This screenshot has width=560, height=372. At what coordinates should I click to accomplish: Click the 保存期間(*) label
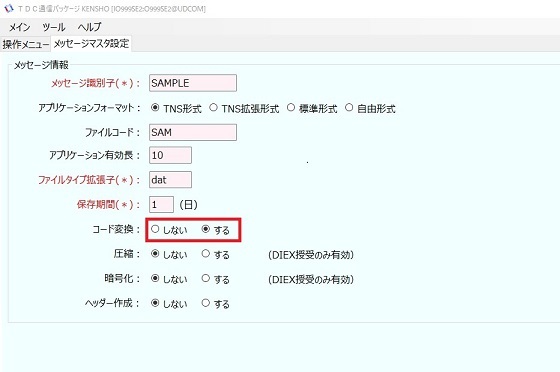[109, 205]
